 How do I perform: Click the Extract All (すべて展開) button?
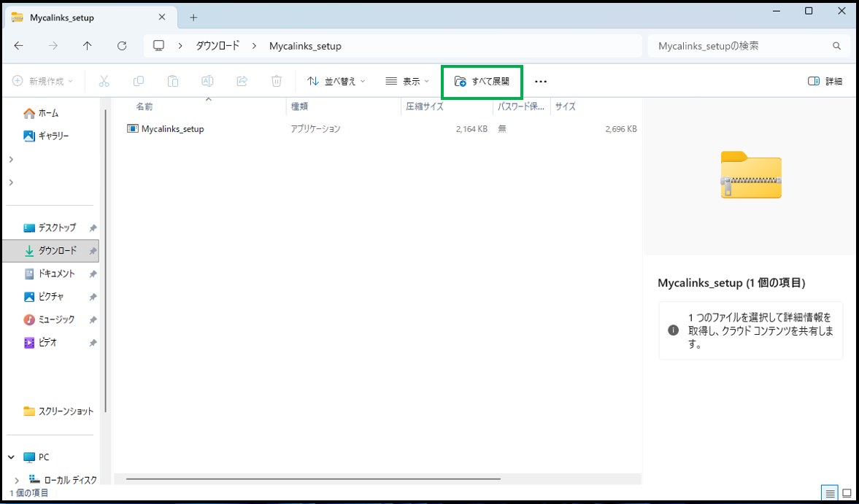(x=482, y=82)
